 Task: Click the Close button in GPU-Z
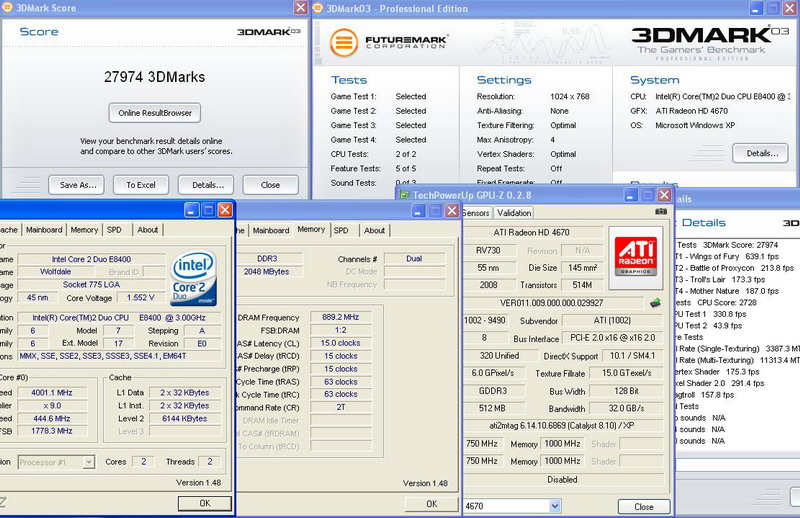tap(643, 507)
